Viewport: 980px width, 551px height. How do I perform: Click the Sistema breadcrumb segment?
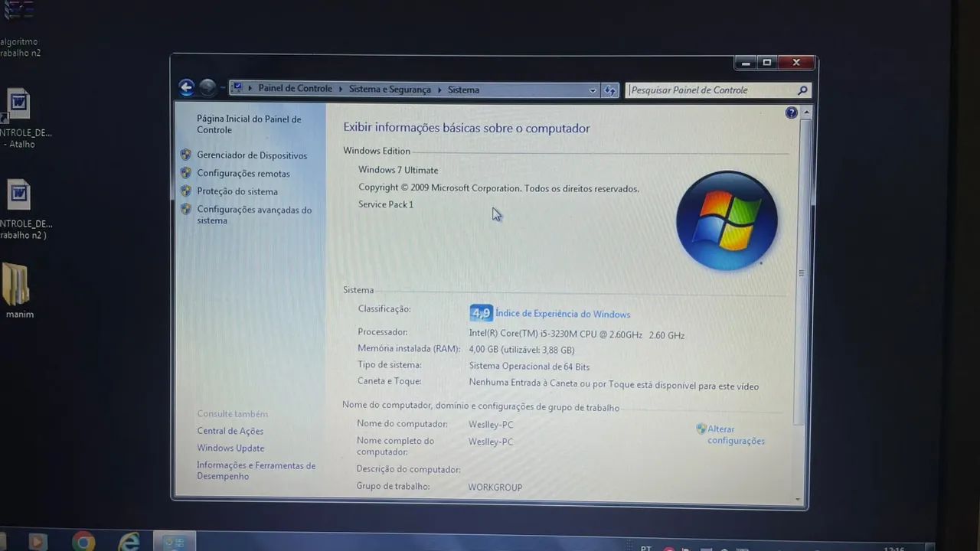click(463, 90)
